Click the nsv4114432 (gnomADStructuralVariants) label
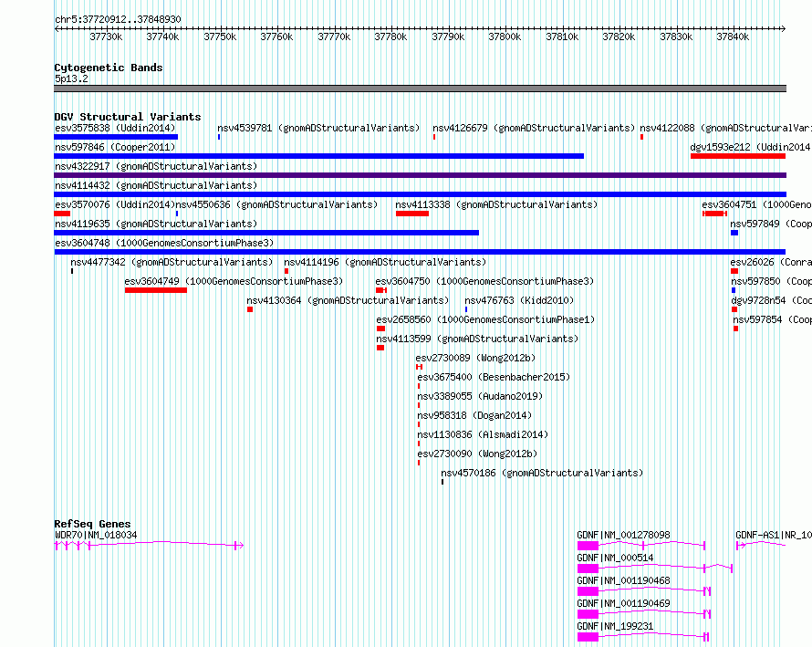The width and height of the screenshot is (812, 647). 156,185
